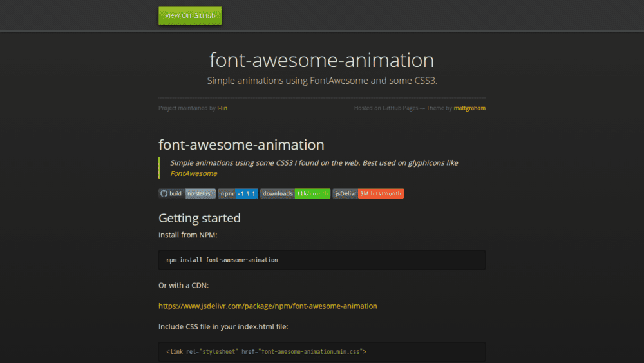
Task: Click the link rel stylesheet code line
Action: point(266,352)
